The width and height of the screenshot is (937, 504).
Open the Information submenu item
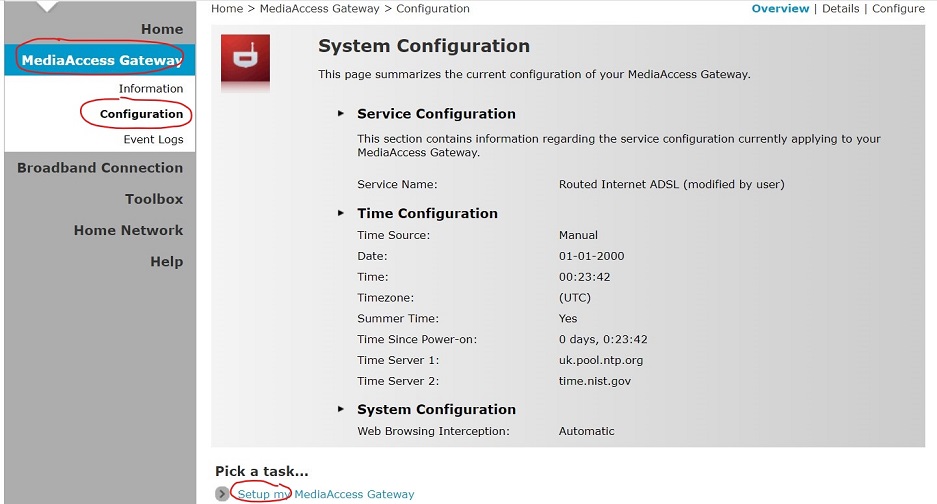[x=151, y=89]
